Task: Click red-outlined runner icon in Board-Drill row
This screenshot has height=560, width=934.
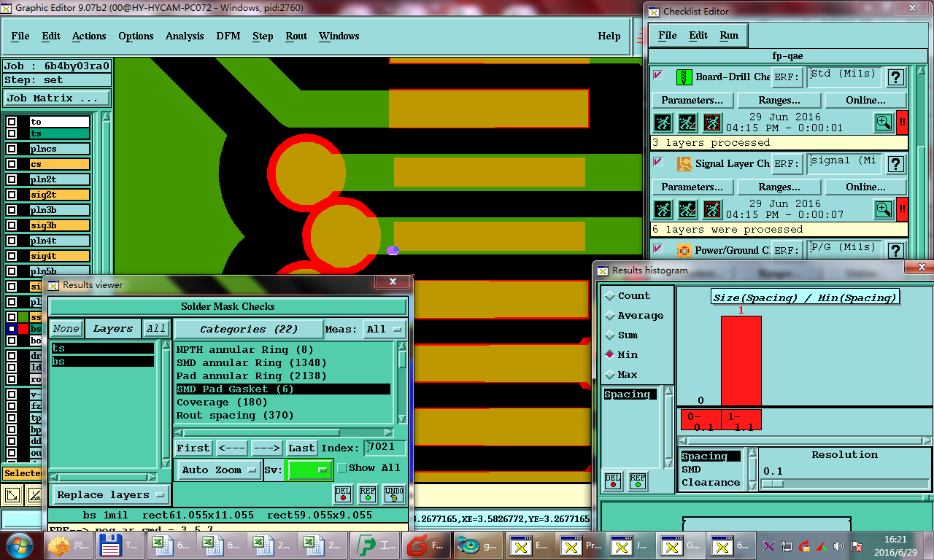Action: click(x=712, y=122)
